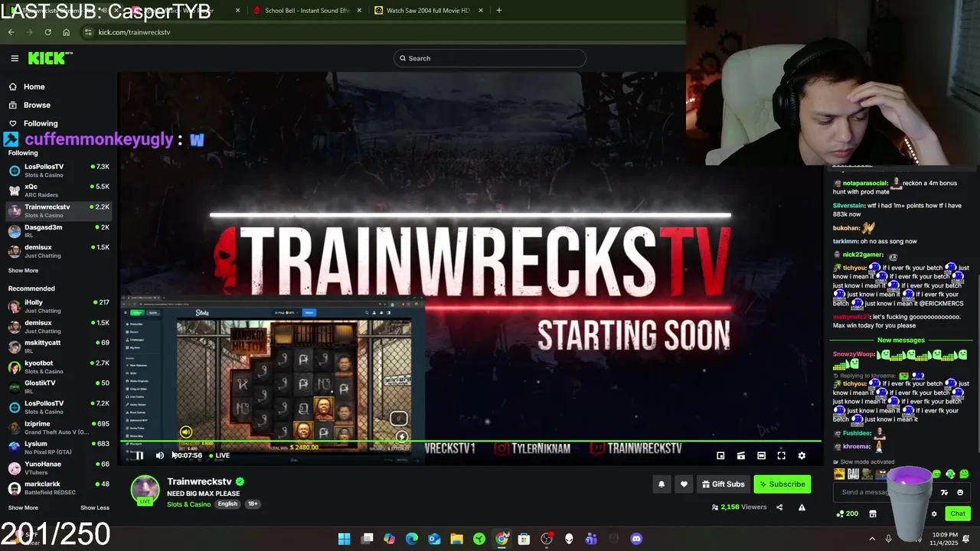Jump to New messages in chat
The height and width of the screenshot is (551, 980).
(900, 340)
